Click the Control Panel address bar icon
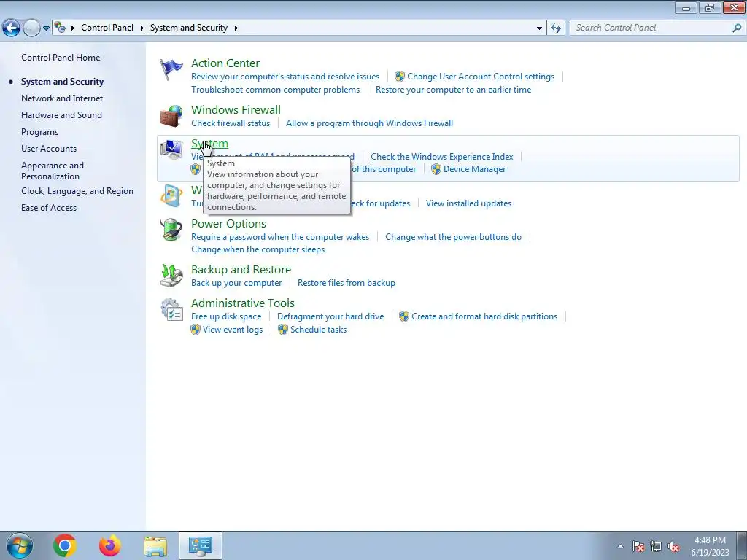This screenshot has width=747, height=560. [60, 28]
